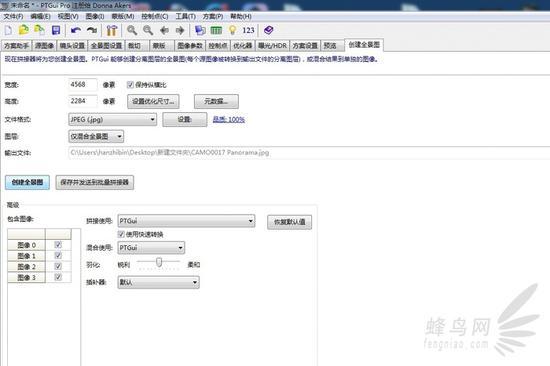Uncheck the 图像 1 include checkbox

point(58,255)
